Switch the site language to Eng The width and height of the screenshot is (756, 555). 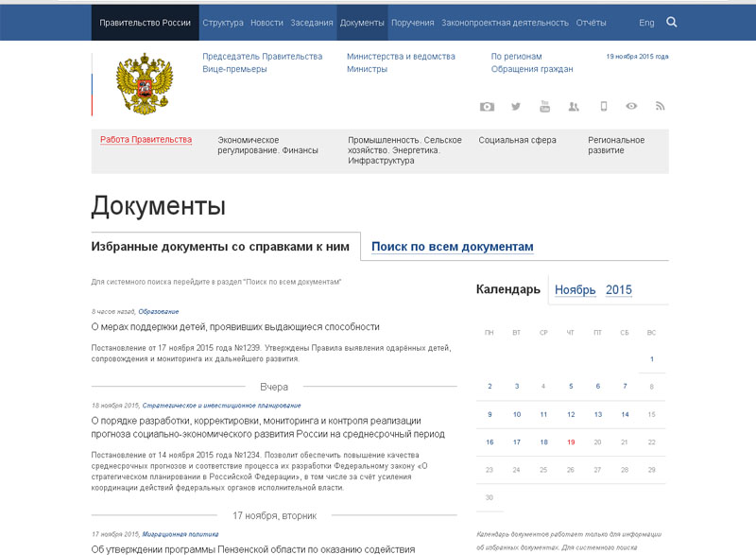click(x=646, y=22)
